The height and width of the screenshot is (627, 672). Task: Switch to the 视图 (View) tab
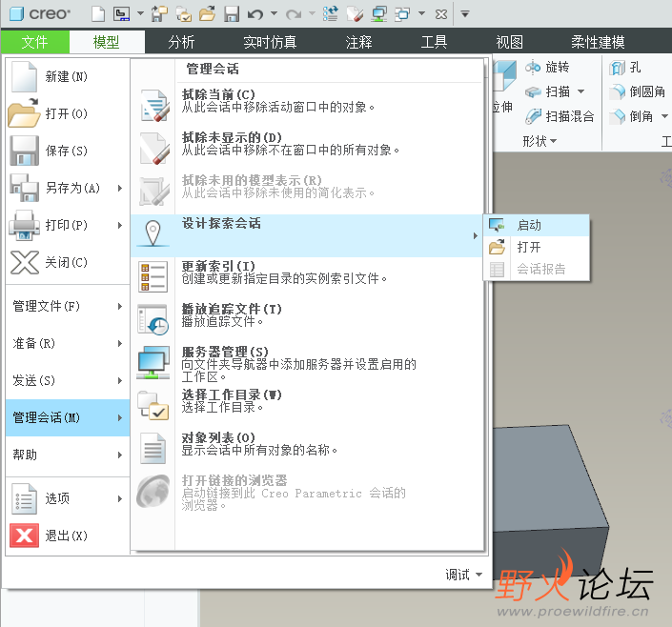tap(510, 42)
